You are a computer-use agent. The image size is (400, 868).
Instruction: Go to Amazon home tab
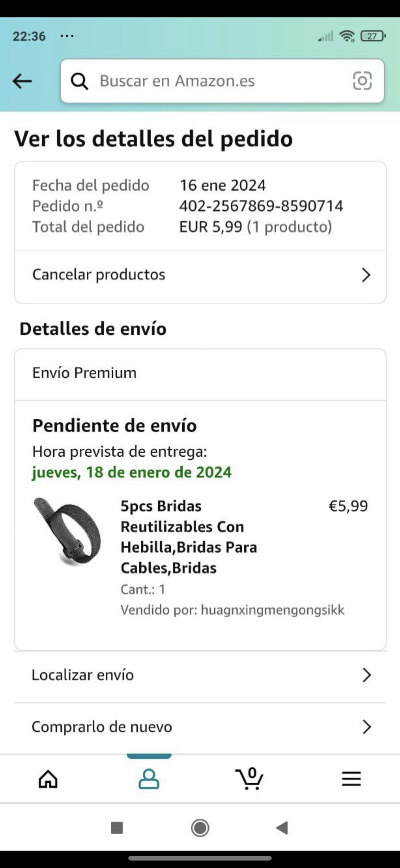click(x=48, y=779)
